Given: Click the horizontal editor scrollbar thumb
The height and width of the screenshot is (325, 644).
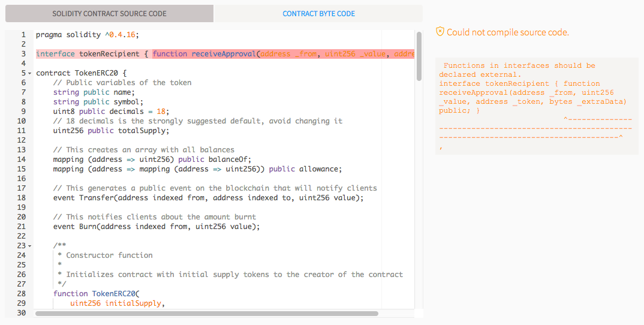Looking at the screenshot, I should [x=207, y=314].
